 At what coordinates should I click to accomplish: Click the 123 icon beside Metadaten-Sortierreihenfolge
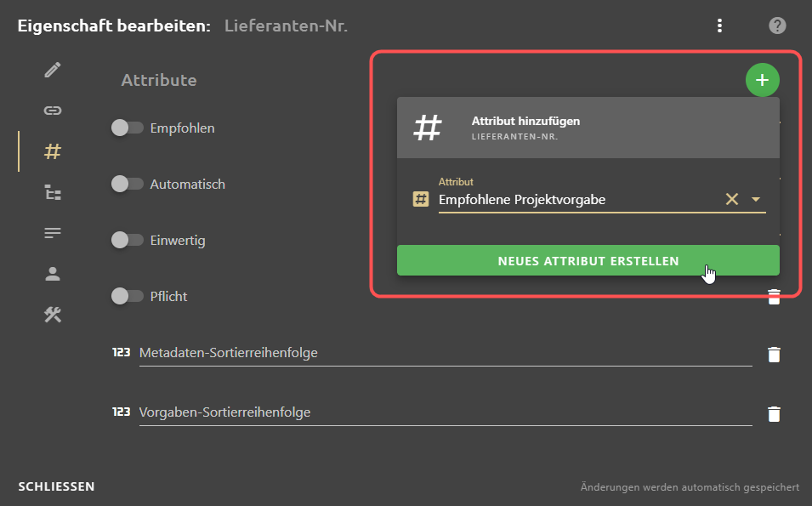click(x=122, y=353)
